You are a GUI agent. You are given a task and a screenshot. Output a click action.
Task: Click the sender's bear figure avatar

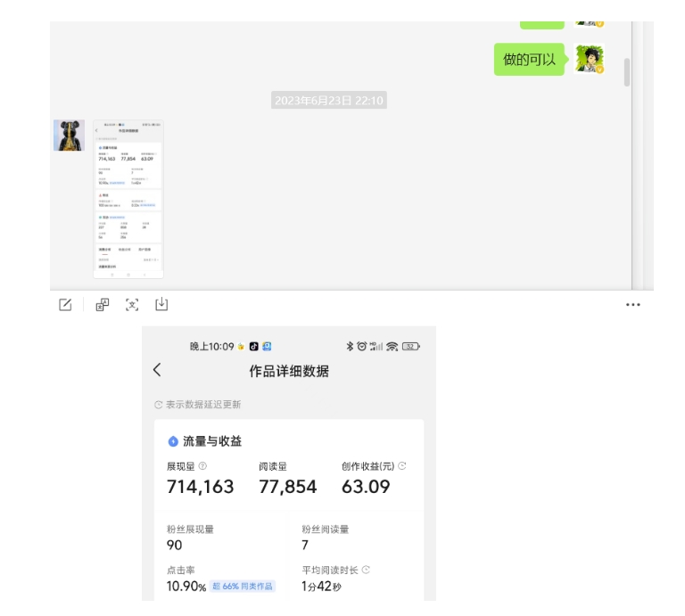(69, 136)
